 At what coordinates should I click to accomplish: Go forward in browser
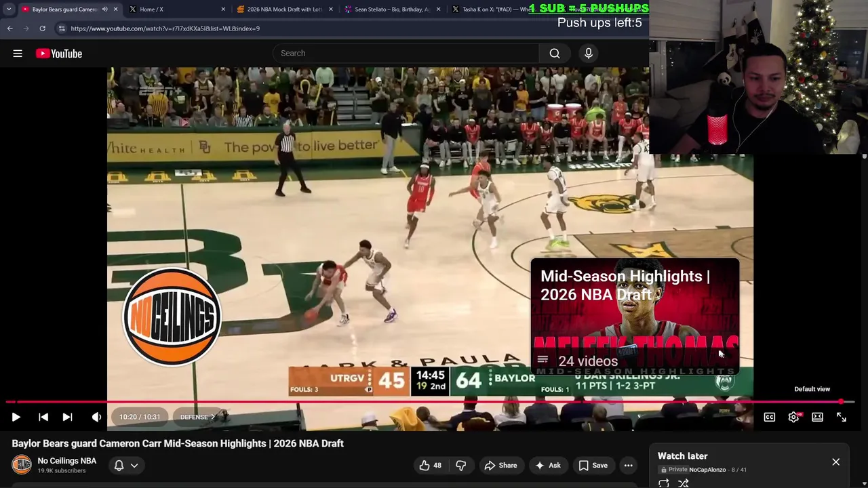click(26, 28)
